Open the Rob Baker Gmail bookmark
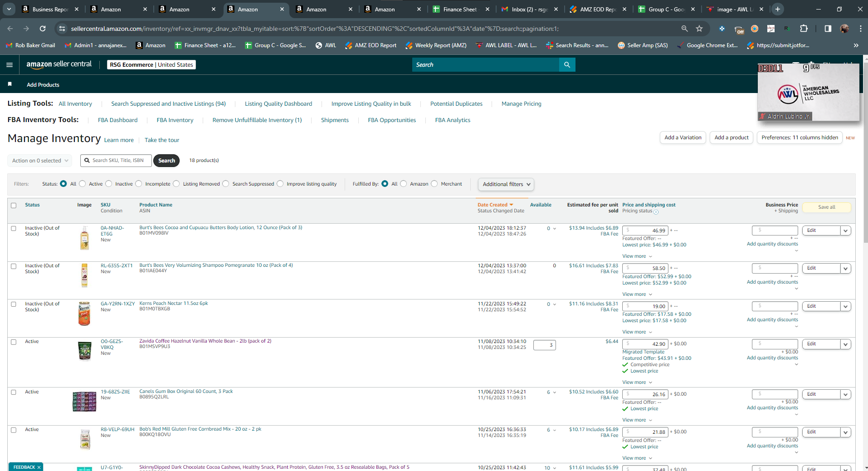Image resolution: width=868 pixels, height=471 pixels. tap(30, 45)
